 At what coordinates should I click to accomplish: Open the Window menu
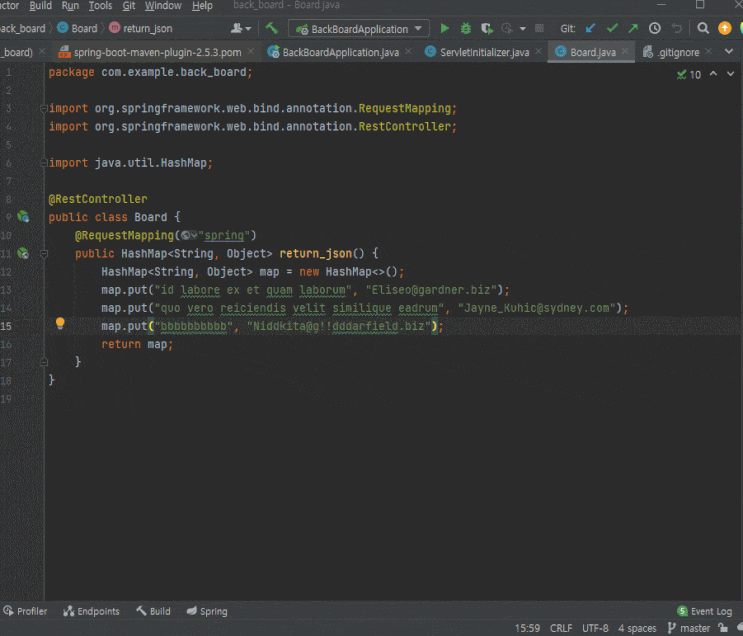[163, 6]
